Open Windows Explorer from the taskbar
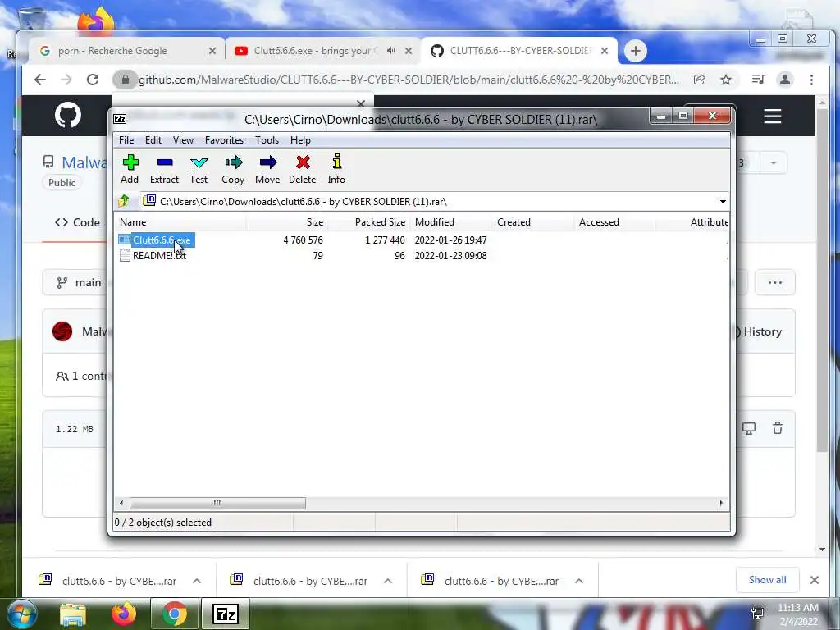Image resolution: width=840 pixels, height=630 pixels. 73,614
